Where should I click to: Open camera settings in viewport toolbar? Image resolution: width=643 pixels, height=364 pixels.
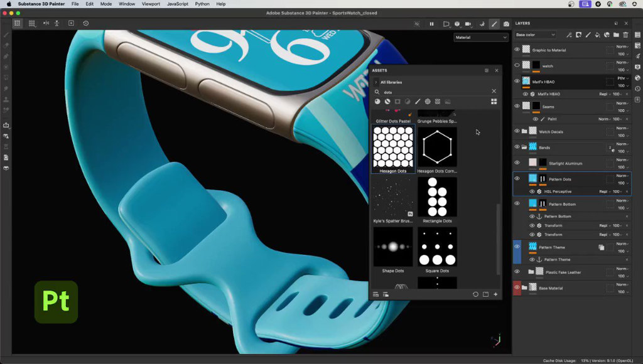point(468,24)
